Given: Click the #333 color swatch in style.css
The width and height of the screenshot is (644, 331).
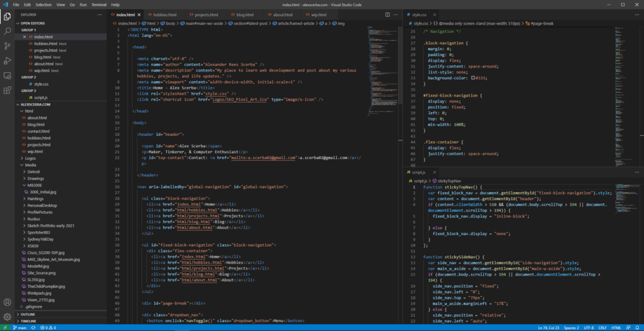Looking at the screenshot, I should (x=473, y=78).
